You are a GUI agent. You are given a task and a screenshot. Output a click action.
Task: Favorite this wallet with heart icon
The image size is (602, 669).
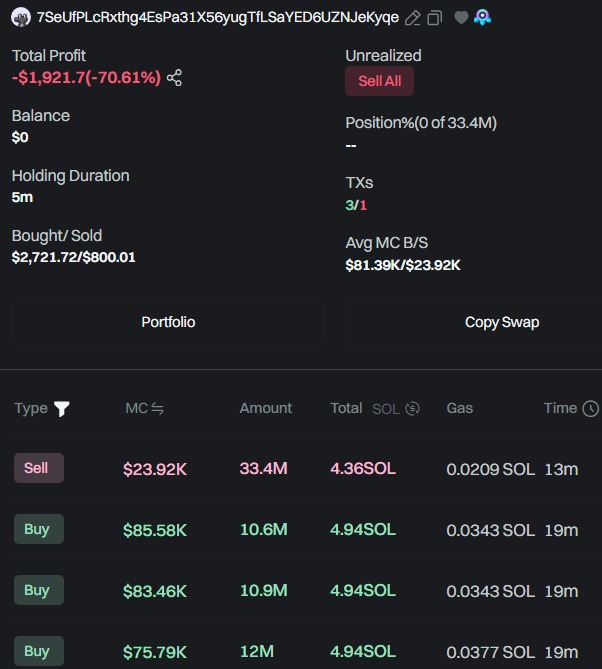461,17
